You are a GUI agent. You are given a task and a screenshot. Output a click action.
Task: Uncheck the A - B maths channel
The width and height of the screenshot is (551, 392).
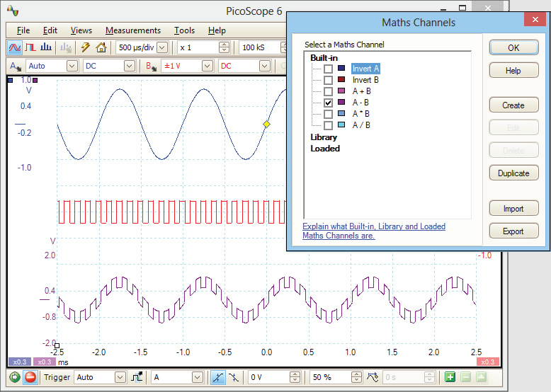[x=328, y=103]
